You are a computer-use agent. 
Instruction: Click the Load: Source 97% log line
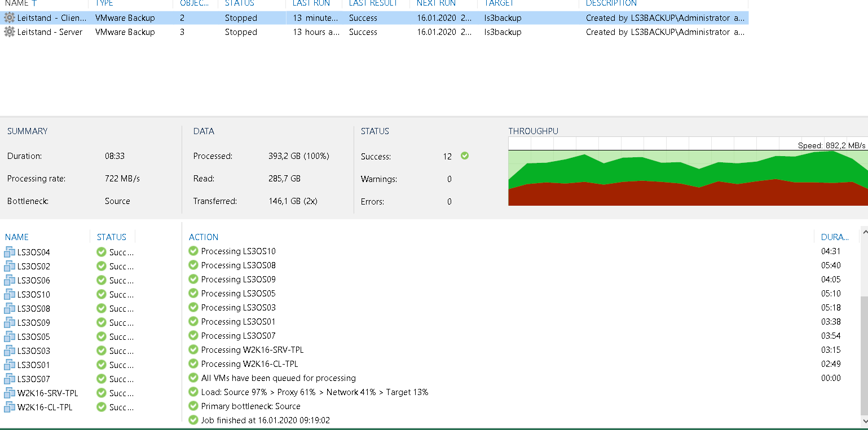(314, 392)
